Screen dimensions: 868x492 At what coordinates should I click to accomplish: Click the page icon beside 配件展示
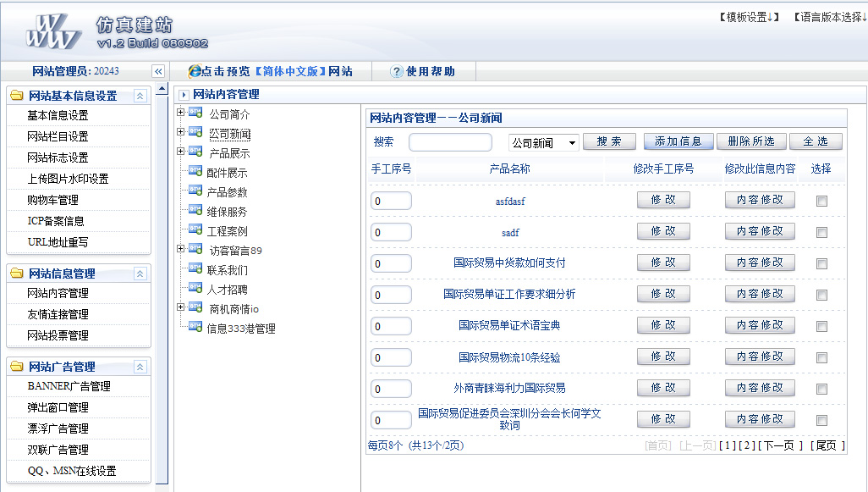click(195, 172)
